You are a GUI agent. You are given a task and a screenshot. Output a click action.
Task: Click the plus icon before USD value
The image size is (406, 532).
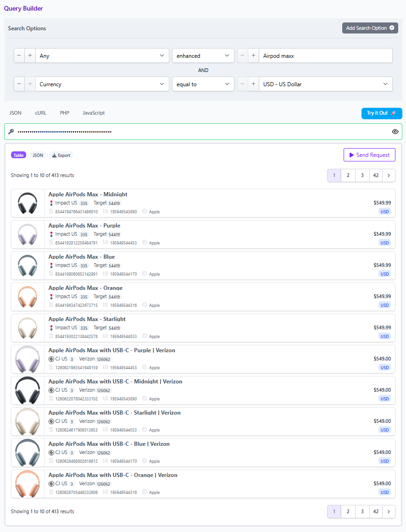coord(253,84)
